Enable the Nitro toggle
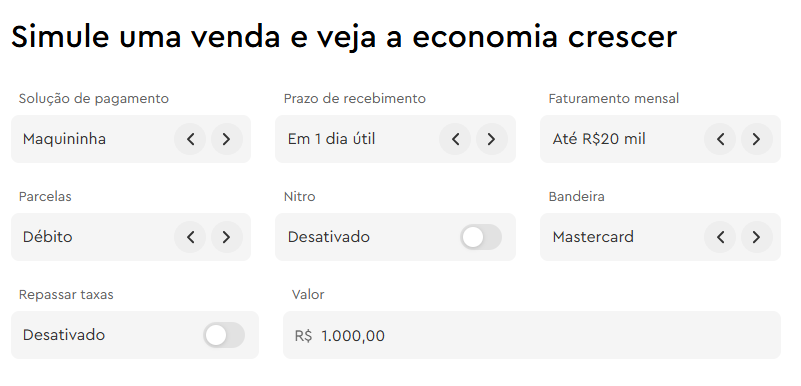Viewport: 801px width, 386px height. [481, 237]
